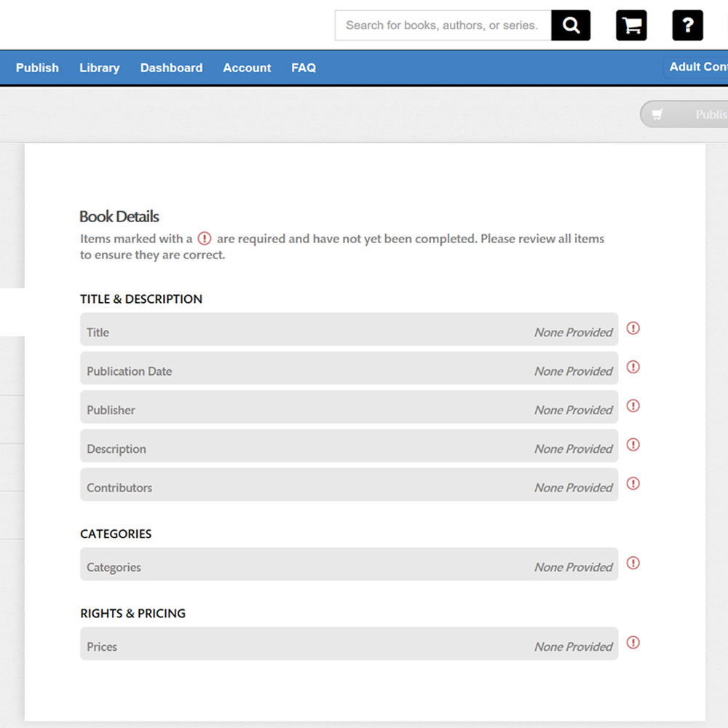728x728 pixels.
Task: Click the warning icon beside Categories
Action: (x=633, y=563)
